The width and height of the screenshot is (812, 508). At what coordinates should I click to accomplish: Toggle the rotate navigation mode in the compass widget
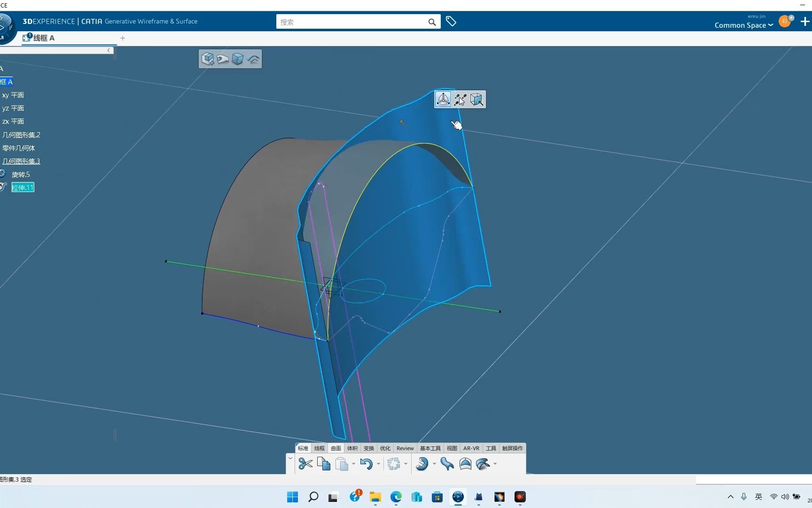click(443, 99)
